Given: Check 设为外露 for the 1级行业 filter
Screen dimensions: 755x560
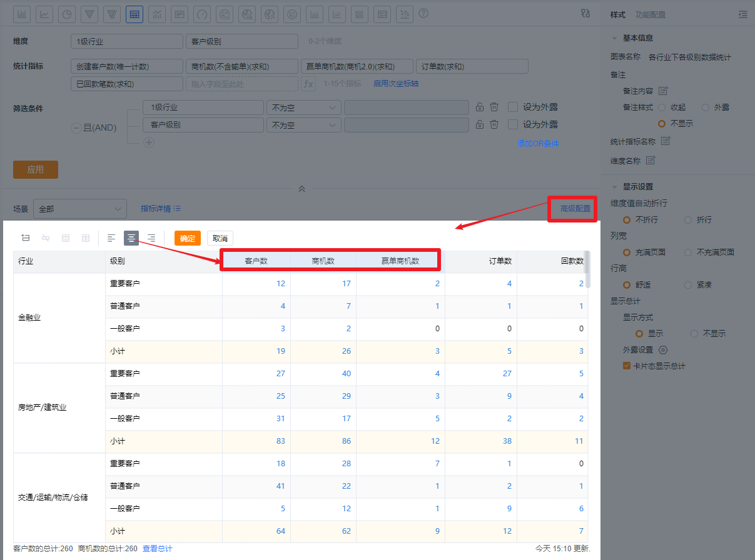Looking at the screenshot, I should point(513,107).
